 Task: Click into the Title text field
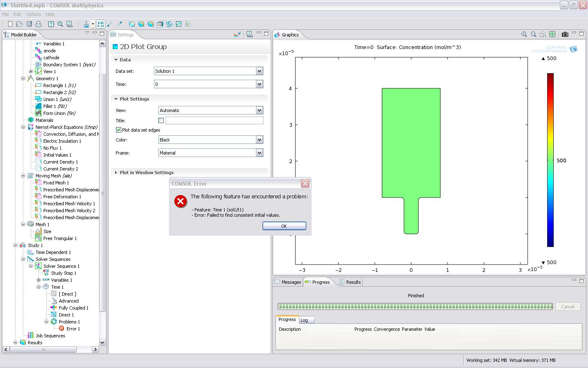tap(214, 121)
